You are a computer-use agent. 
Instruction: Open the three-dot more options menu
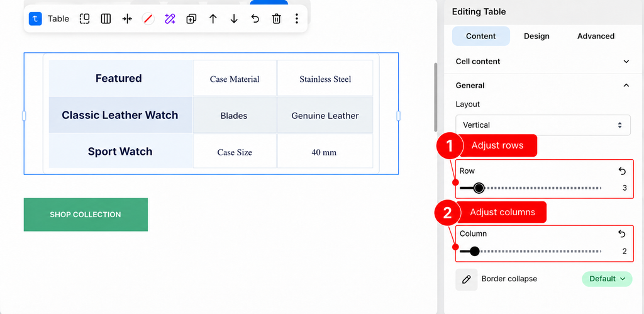pyautogui.click(x=297, y=18)
